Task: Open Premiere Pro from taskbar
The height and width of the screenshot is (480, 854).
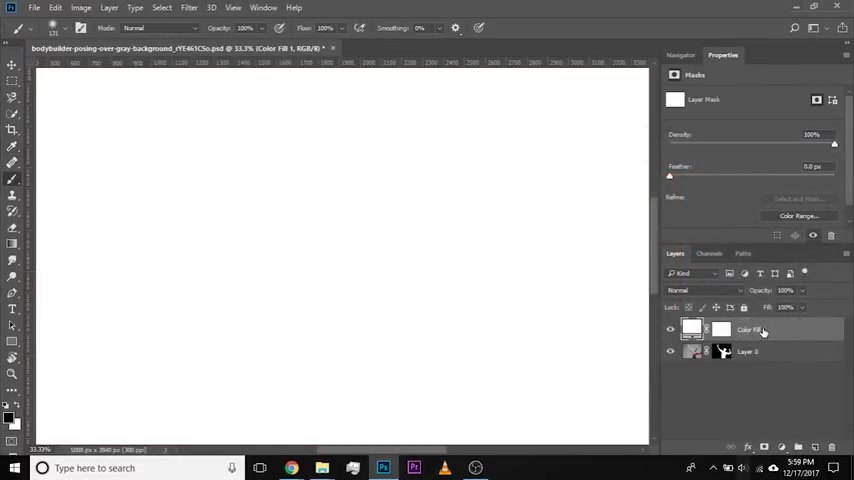Action: [x=414, y=467]
